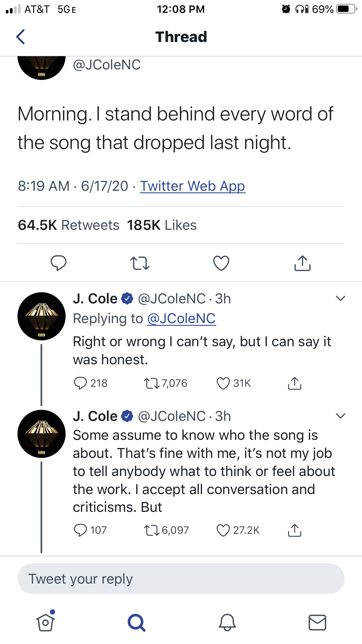362x644 pixels.
Task: Share the main tweet
Action: point(302,263)
